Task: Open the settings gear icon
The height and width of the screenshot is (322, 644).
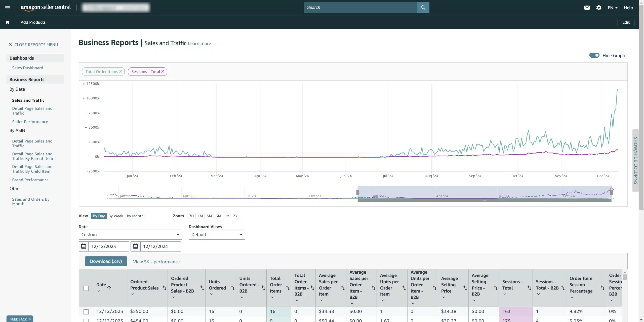Action: click(599, 8)
